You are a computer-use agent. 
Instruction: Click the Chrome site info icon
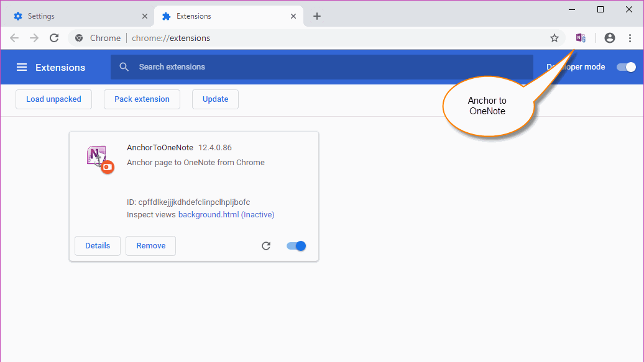(x=79, y=38)
